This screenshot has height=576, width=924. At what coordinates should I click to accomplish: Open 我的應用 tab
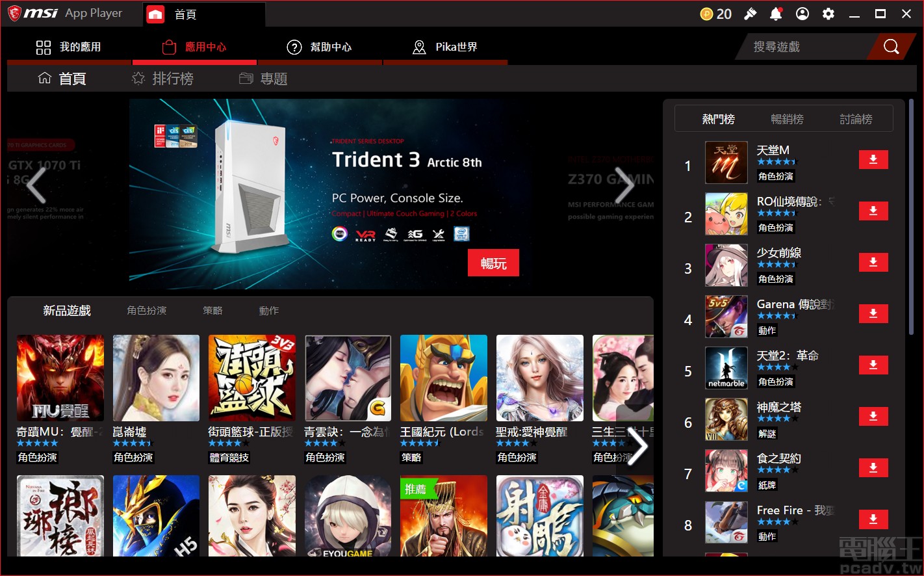69,47
